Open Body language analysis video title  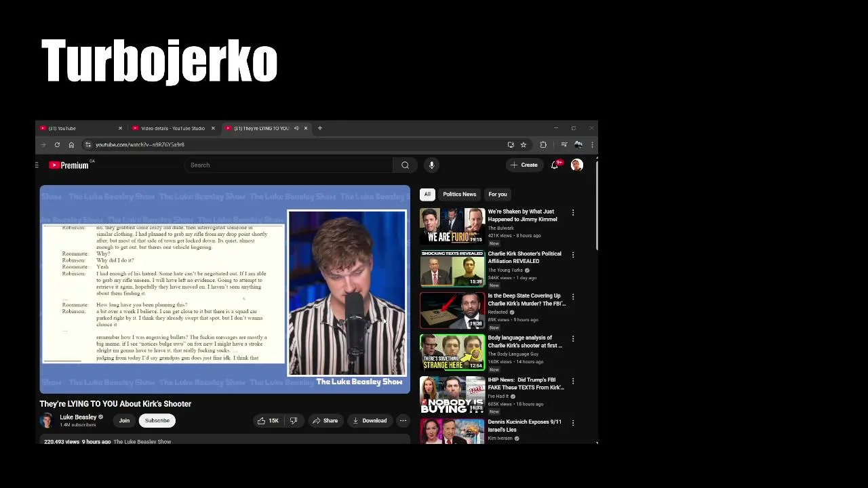(525, 342)
